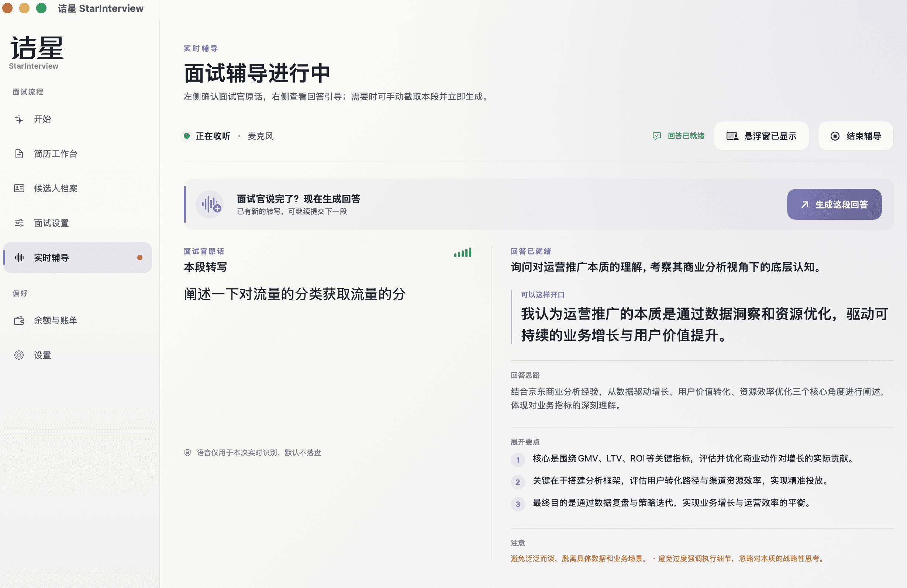
Task: Click the 偏好 sidebar section label
Action: point(20,293)
